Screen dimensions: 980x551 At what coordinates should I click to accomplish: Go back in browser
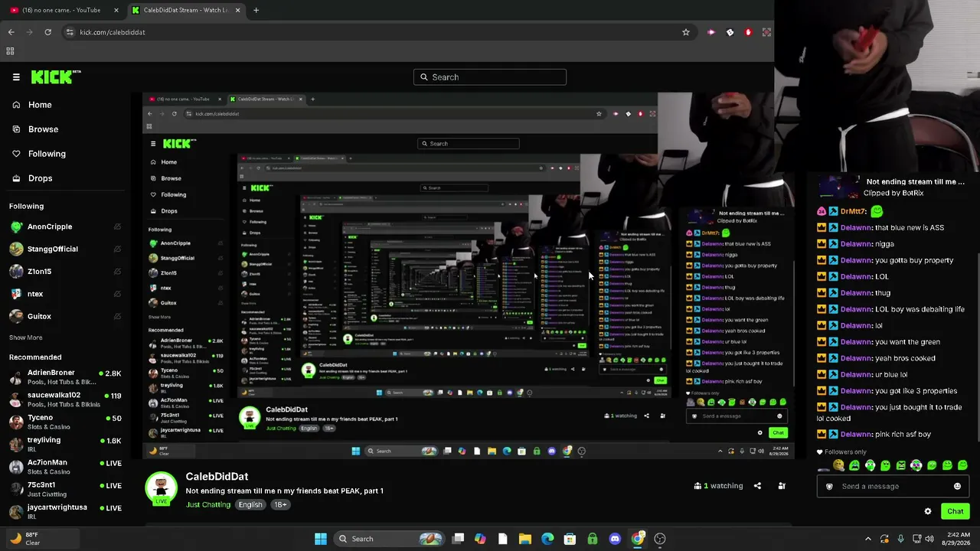11,32
